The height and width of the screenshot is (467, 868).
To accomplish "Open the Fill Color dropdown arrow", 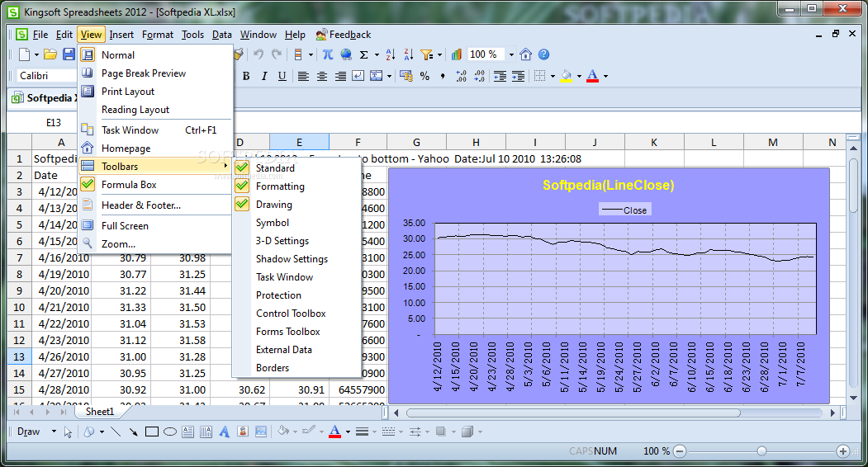I will click(x=579, y=77).
